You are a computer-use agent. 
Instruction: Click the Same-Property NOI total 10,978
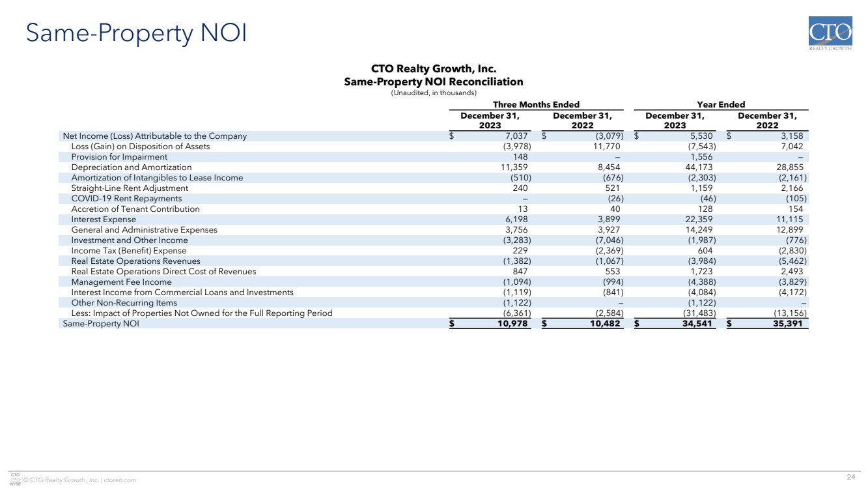(x=512, y=324)
